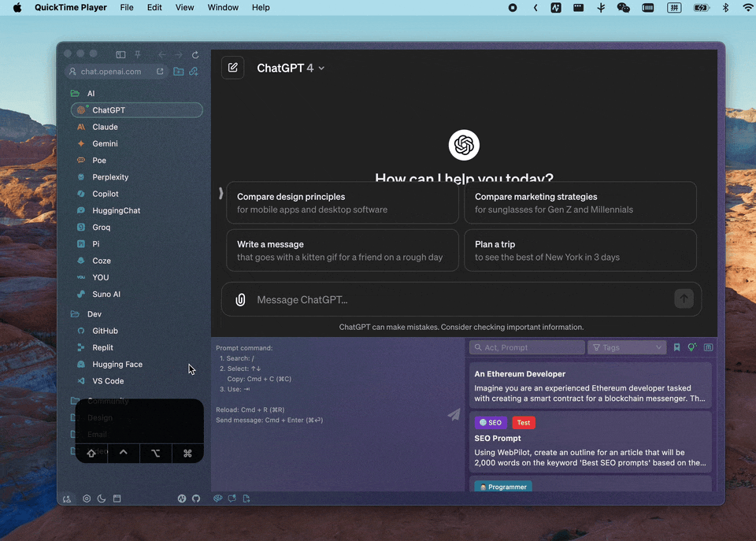This screenshot has height=541, width=756.
Task: Open settings hexagon icon in bottom bar
Action: click(x=87, y=498)
